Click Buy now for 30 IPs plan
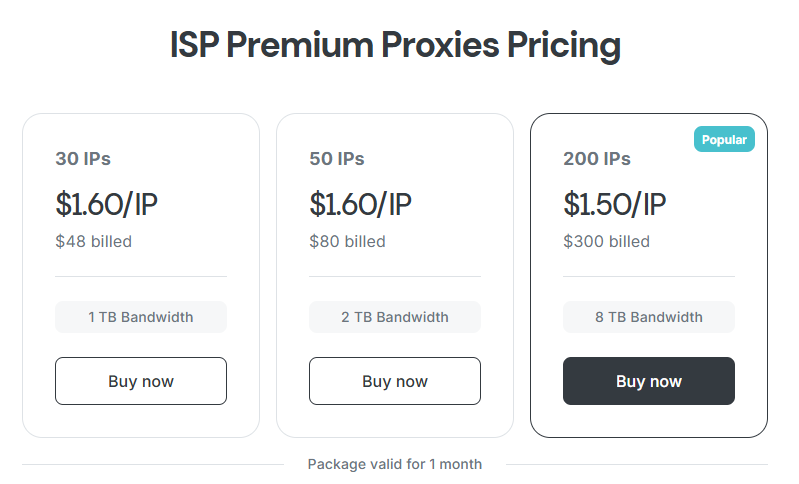This screenshot has width=799, height=484. click(141, 381)
